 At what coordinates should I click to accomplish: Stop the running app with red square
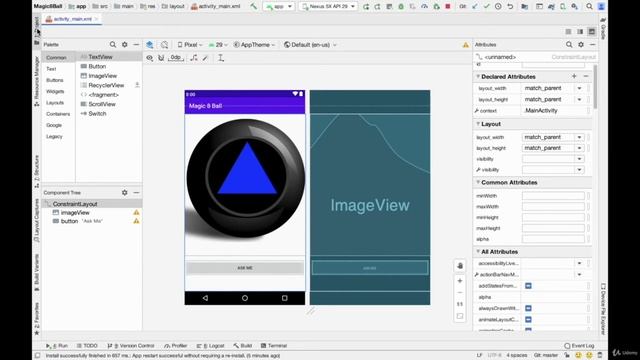pos(448,7)
